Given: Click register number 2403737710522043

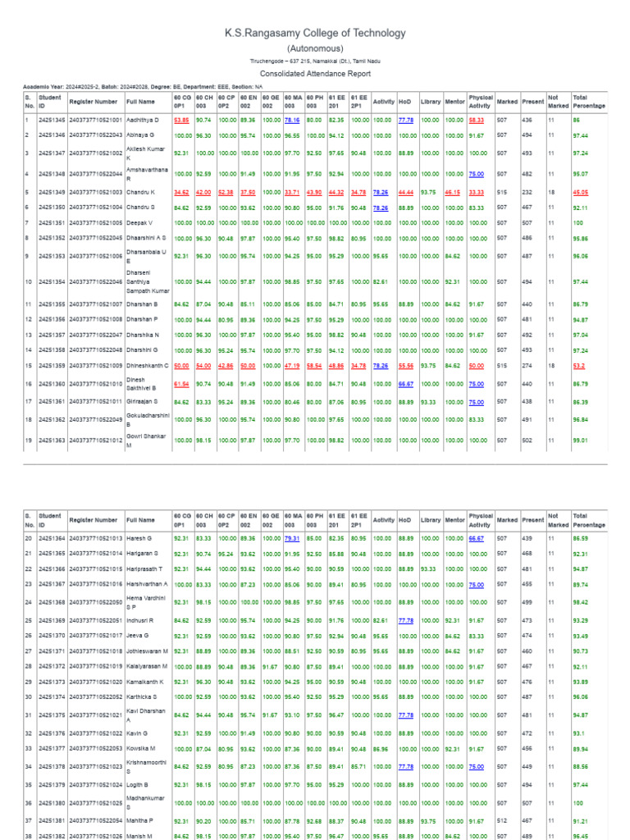Looking at the screenshot, I should [96, 135].
